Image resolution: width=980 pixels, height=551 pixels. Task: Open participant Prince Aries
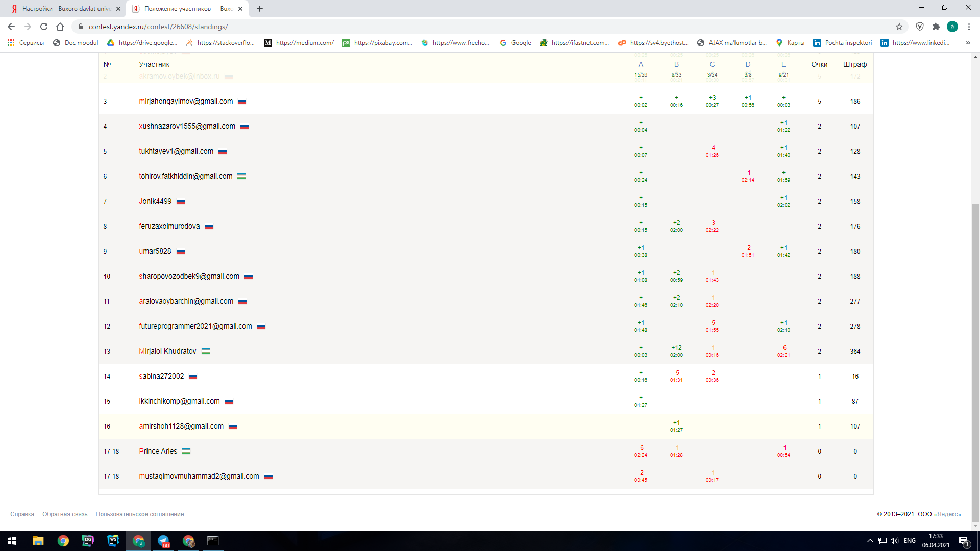click(158, 451)
